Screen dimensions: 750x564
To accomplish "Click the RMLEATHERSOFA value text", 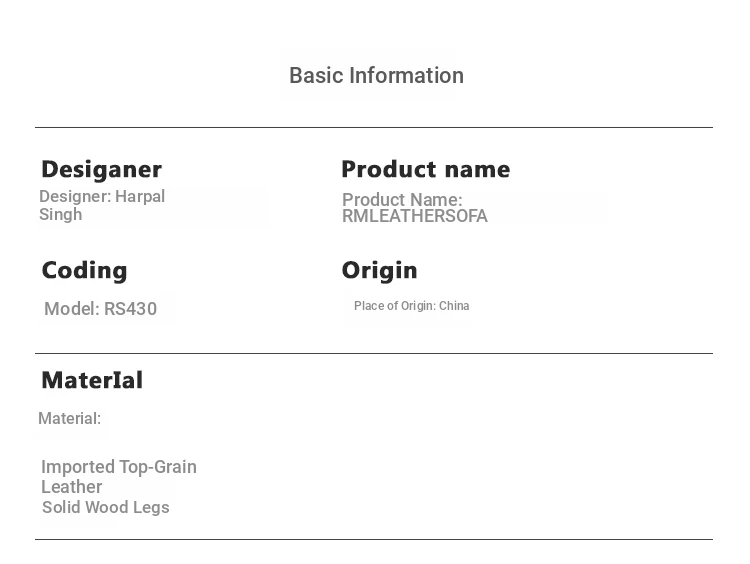I will coord(415,216).
